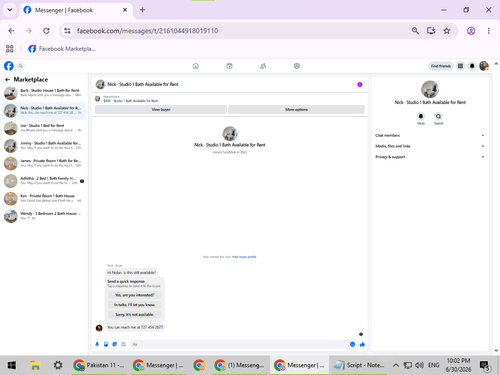Show hidden system tray icons chevron

pyautogui.click(x=396, y=365)
